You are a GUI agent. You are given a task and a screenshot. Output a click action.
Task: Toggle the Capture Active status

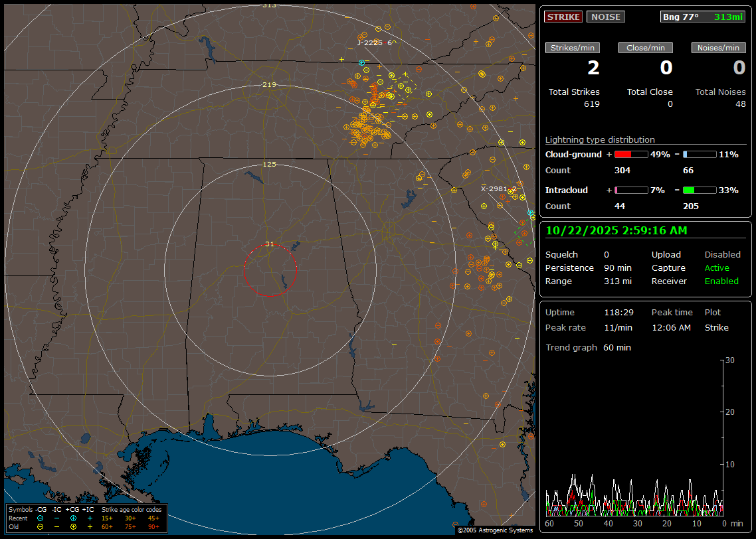(x=717, y=268)
